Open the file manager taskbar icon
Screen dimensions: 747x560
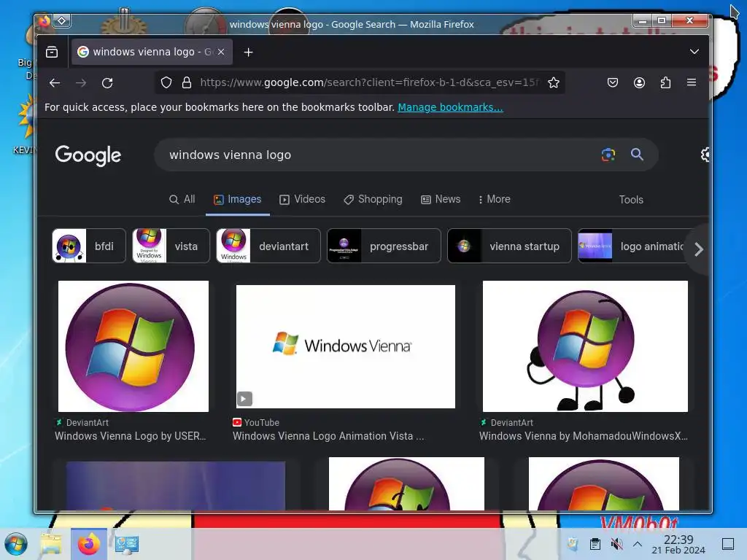coord(52,544)
